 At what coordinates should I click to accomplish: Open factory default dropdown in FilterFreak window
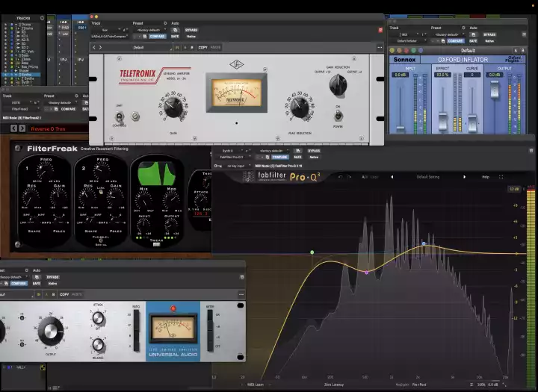62,102
